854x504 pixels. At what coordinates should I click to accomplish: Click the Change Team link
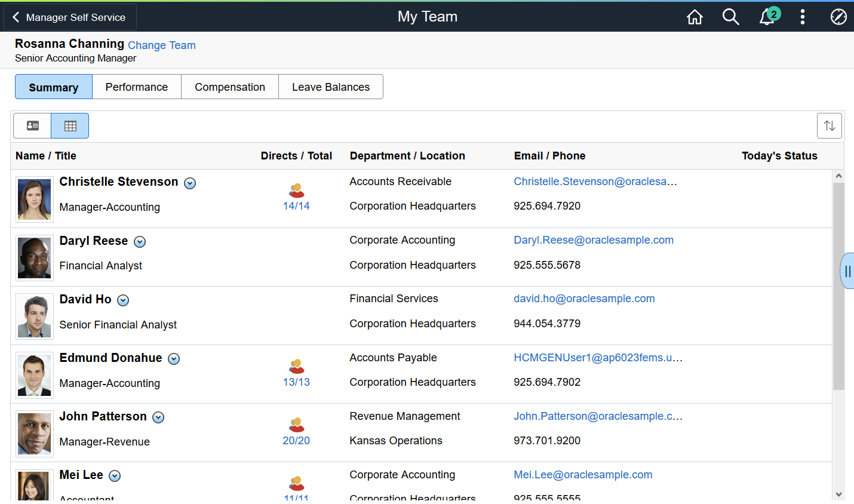click(x=162, y=45)
